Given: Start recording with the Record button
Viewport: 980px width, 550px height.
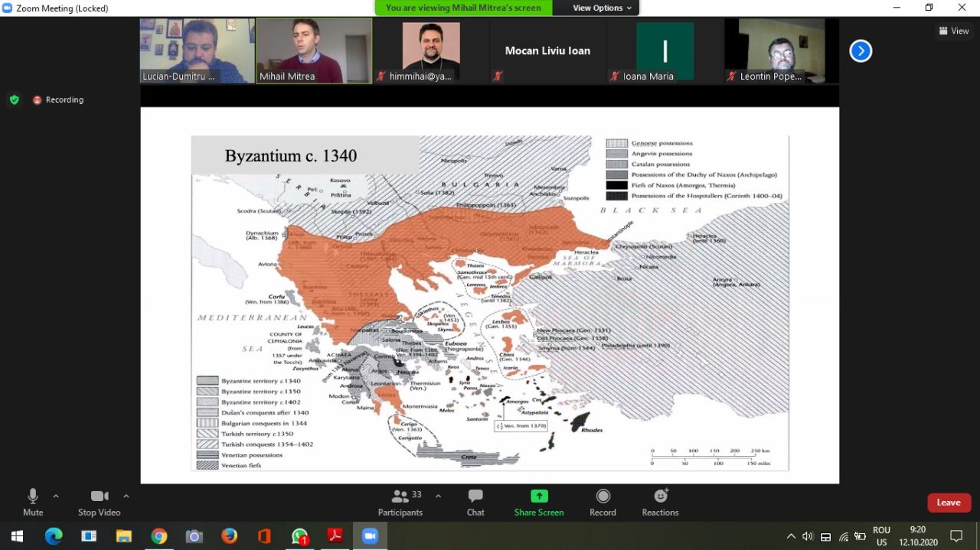Looking at the screenshot, I should pyautogui.click(x=603, y=503).
